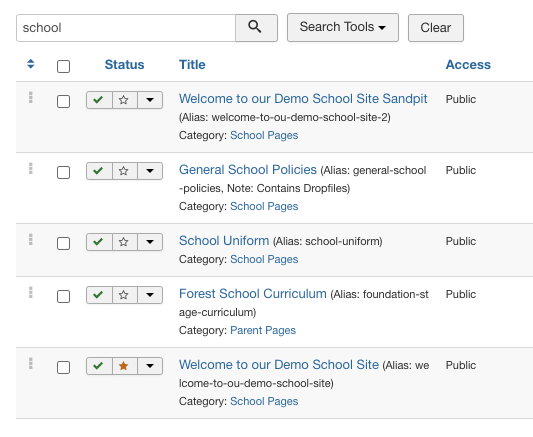Unpublish General School Policies article
Screen dimensions: 533x437
point(99,171)
